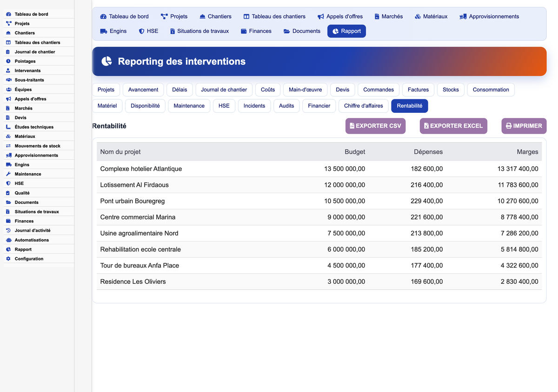The height and width of the screenshot is (392, 558).
Task: Select the Chiffre d'affaires report tab
Action: click(x=364, y=106)
